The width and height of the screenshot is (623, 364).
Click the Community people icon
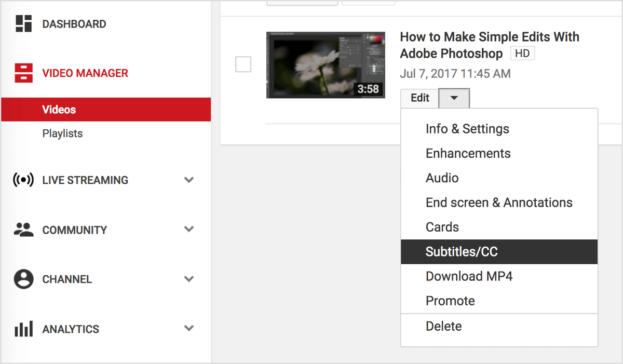coord(24,230)
